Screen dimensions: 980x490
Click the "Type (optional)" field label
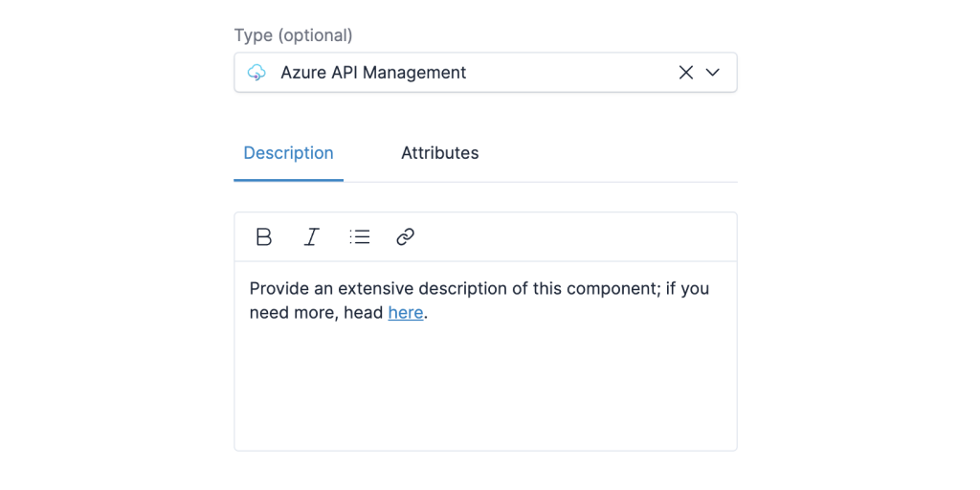pyautogui.click(x=293, y=35)
